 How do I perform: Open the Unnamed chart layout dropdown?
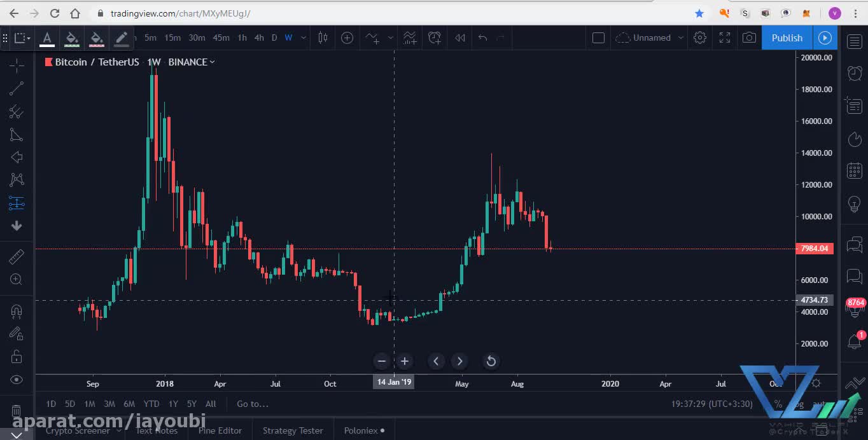[x=650, y=38]
